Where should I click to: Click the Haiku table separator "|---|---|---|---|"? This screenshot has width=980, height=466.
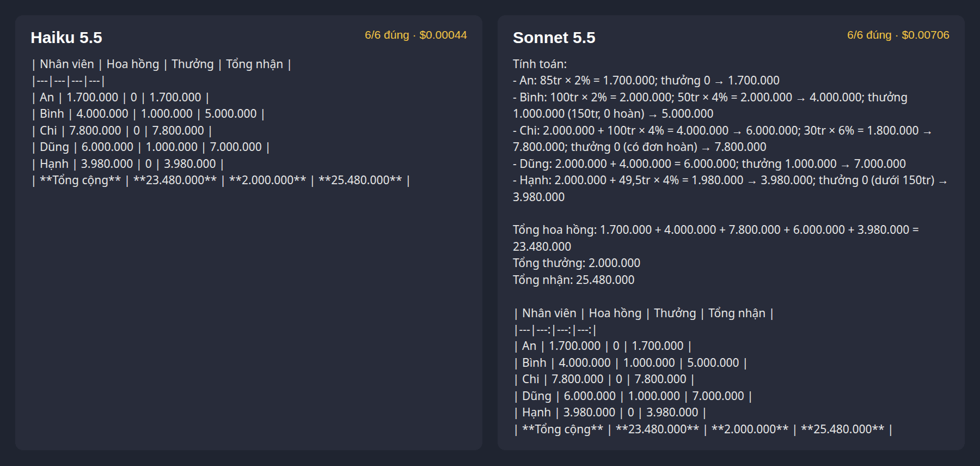[69, 81]
